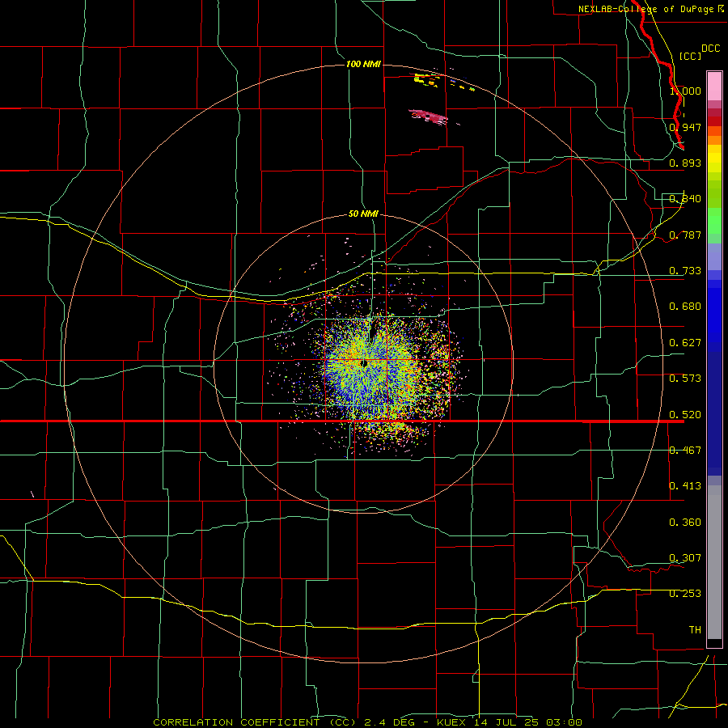The image size is (728, 728).
Task: Click the 0.680 value on the legend
Action: tap(685, 307)
